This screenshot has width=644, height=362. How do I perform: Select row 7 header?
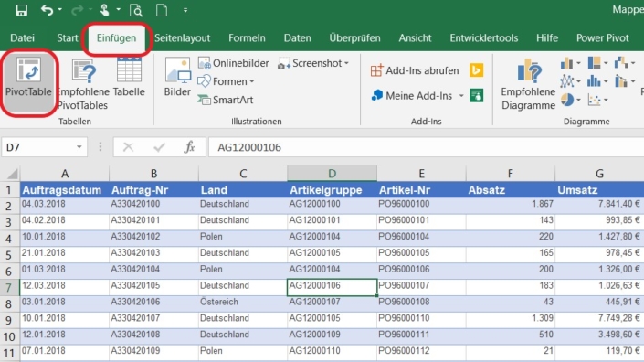[x=9, y=288]
